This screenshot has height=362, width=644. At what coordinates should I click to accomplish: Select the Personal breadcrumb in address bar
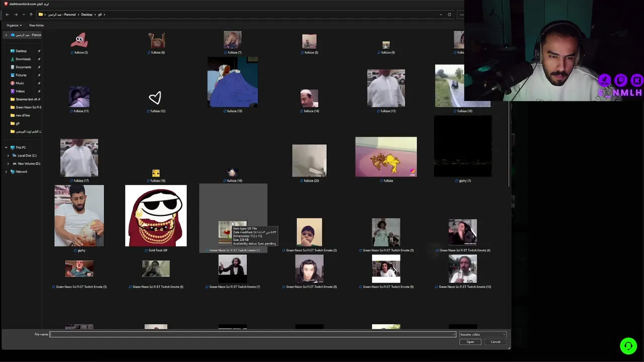click(62, 15)
